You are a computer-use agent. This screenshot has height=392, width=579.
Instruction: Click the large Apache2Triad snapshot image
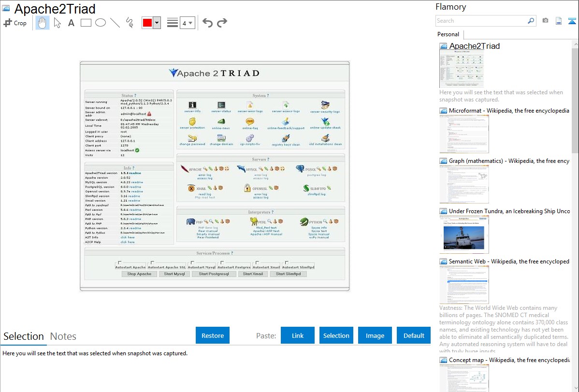point(215,176)
